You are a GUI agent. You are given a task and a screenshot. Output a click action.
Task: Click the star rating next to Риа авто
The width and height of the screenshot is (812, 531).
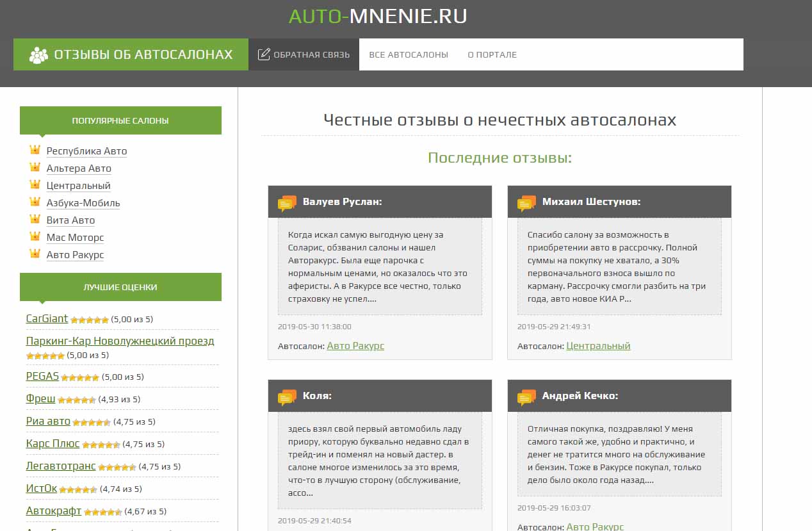(92, 422)
